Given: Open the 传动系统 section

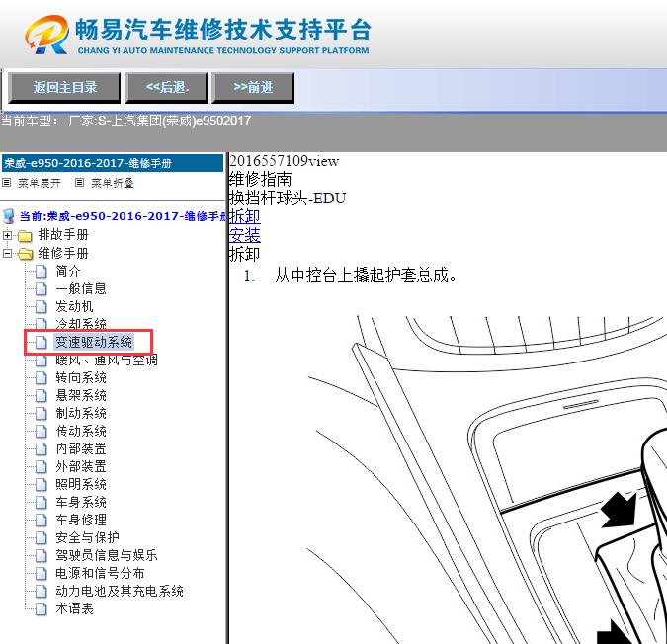Looking at the screenshot, I should [x=81, y=431].
